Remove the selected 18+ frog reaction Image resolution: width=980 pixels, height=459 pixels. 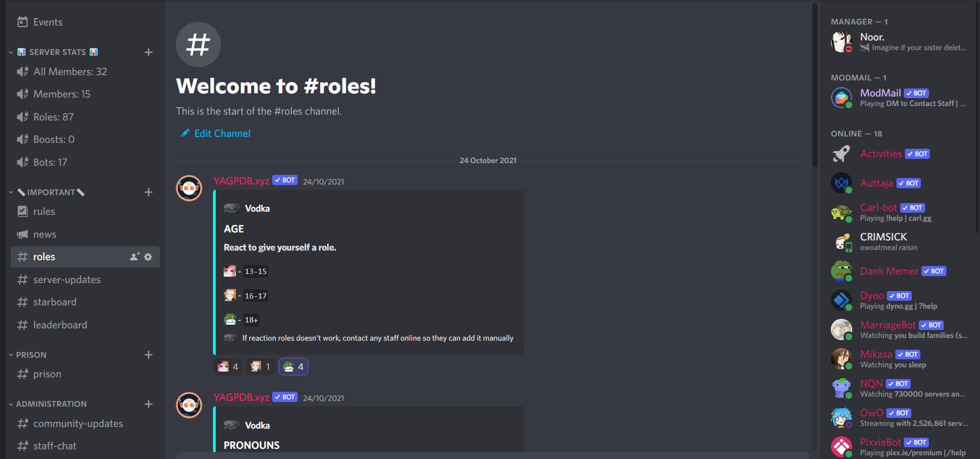[293, 367]
